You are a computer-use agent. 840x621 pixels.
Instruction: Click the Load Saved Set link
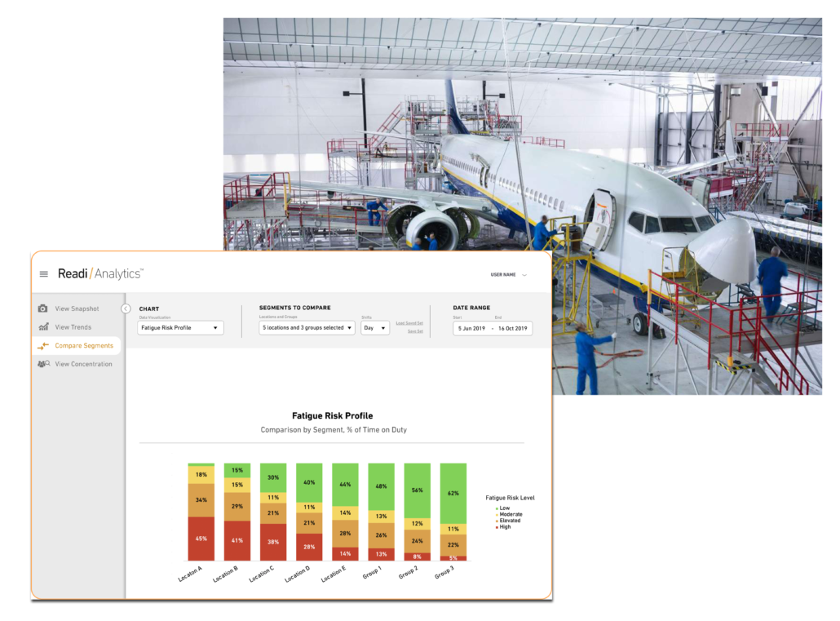[x=410, y=322]
